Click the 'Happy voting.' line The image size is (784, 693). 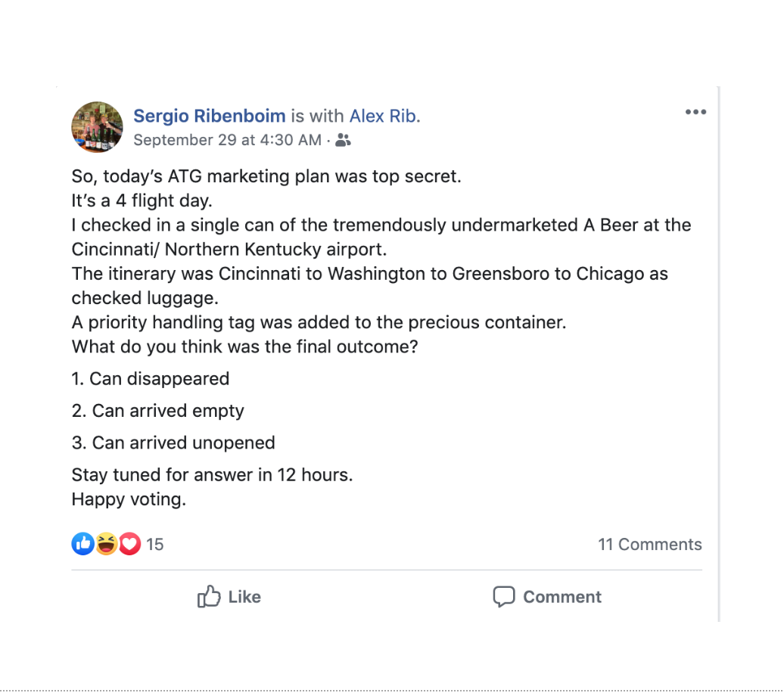click(129, 499)
